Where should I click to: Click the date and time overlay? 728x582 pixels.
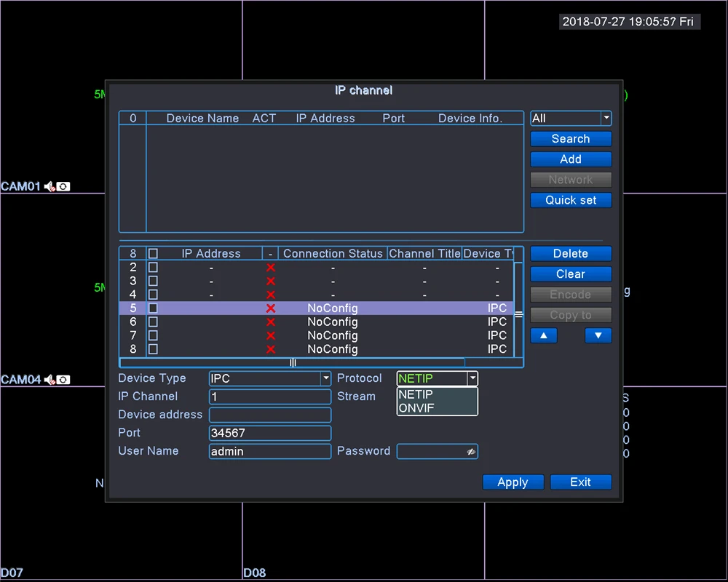click(x=628, y=21)
